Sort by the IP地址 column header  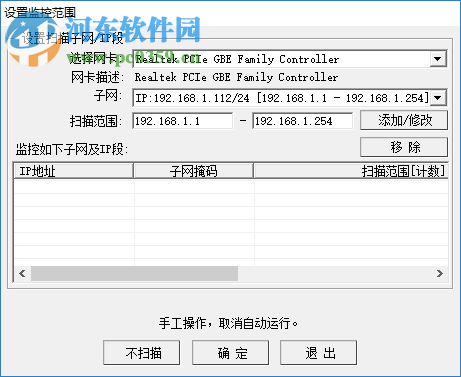tap(73, 171)
